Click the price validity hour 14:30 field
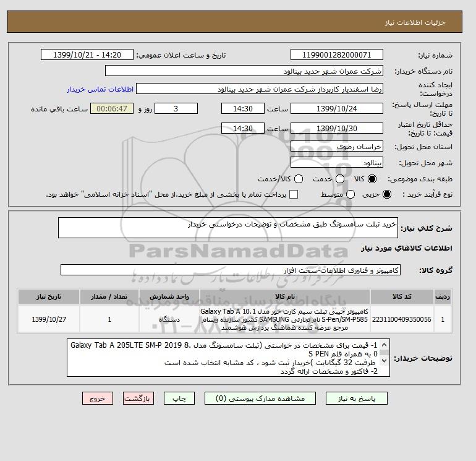This screenshot has width=476, height=461. tap(243, 129)
